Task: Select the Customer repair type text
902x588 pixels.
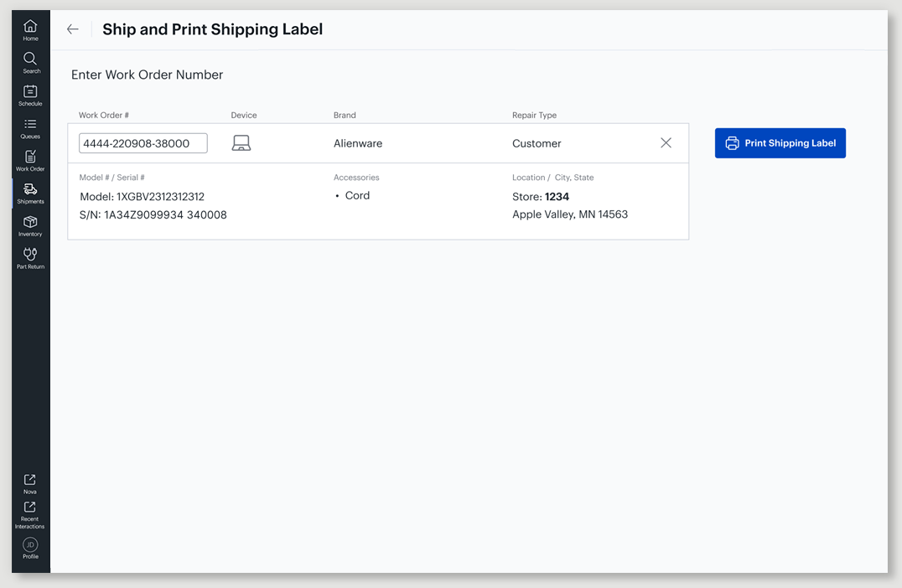Action: (537, 144)
